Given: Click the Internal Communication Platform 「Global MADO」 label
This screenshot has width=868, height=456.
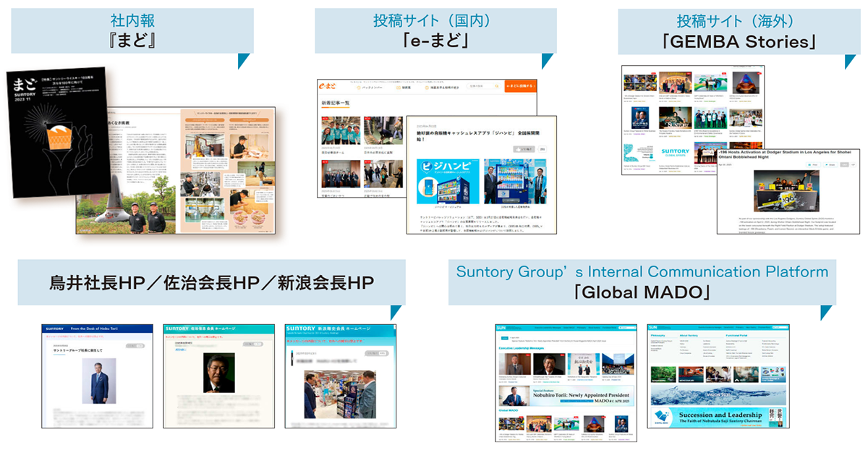Looking at the screenshot, I should [642, 282].
